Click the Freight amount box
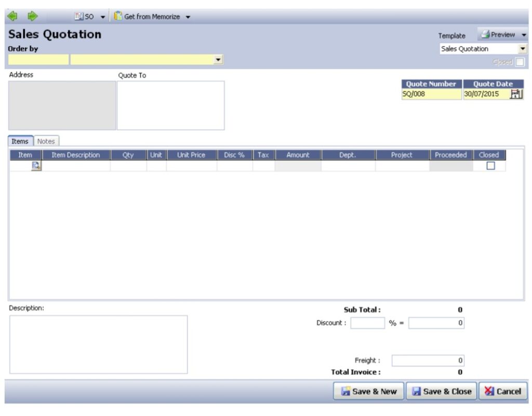This screenshot has height=416, width=532. pos(427,359)
